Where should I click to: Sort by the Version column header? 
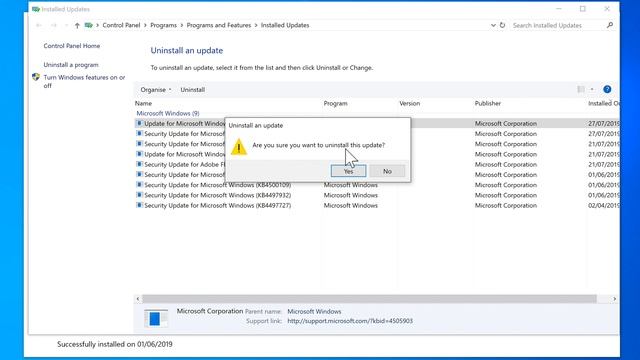click(x=409, y=103)
